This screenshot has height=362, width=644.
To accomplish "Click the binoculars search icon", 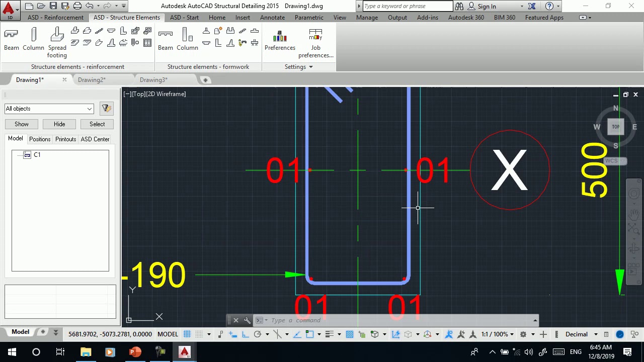I will [459, 6].
